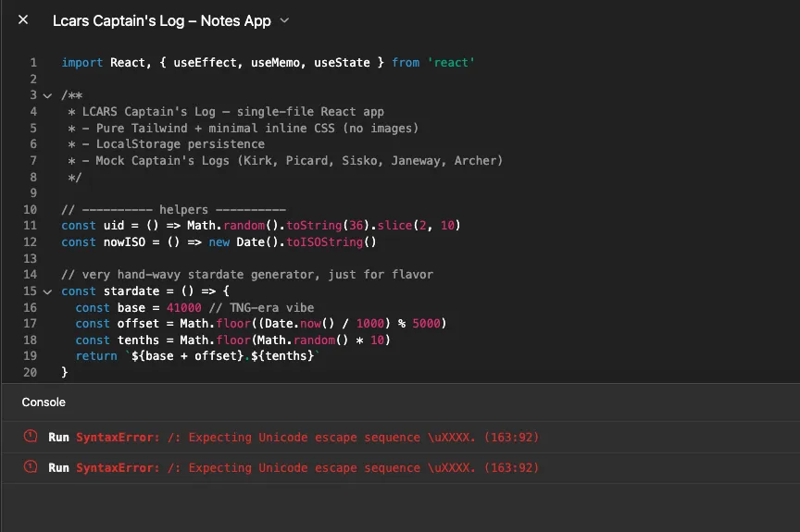Viewport: 800px width, 532px height.
Task: Click the second red error icon in the console
Action: click(x=31, y=468)
